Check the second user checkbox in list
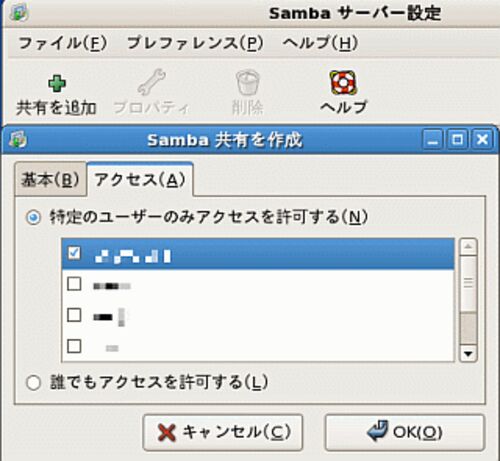The height and width of the screenshot is (461, 500). click(74, 284)
